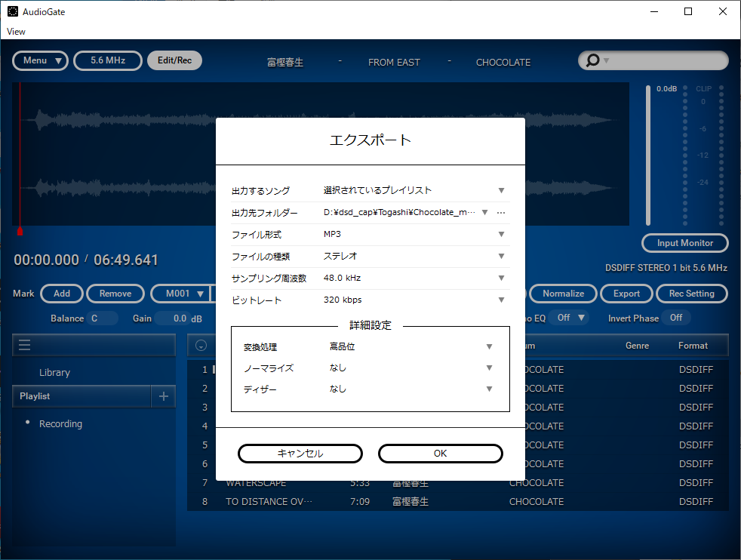Click the Add mark button
741x560 pixels.
pos(62,294)
